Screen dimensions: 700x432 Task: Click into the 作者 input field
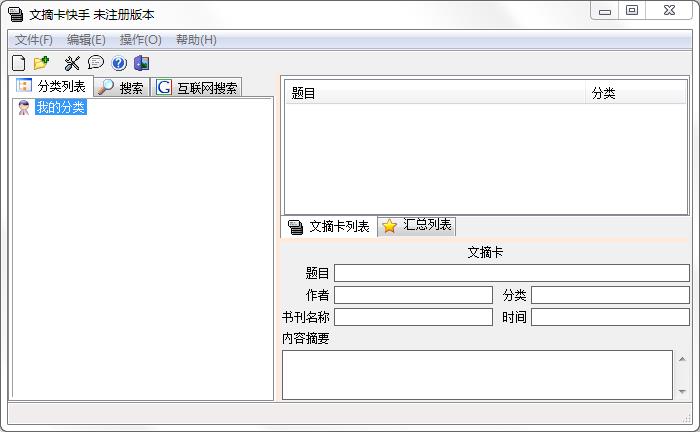point(413,295)
